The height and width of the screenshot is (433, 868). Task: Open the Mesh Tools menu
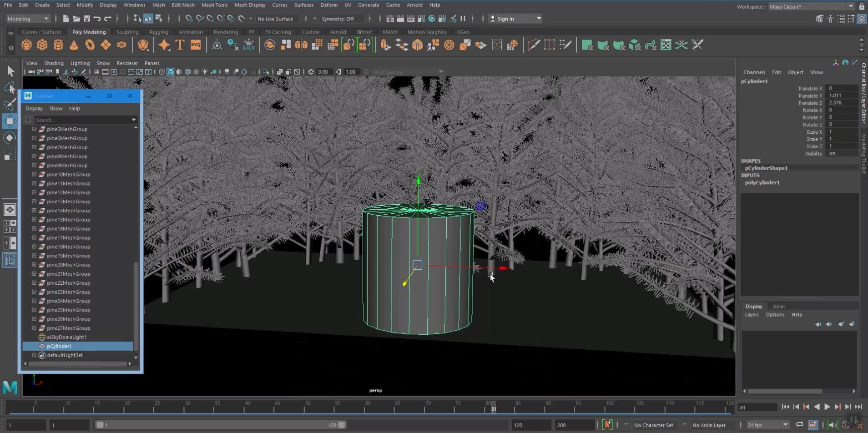214,5
